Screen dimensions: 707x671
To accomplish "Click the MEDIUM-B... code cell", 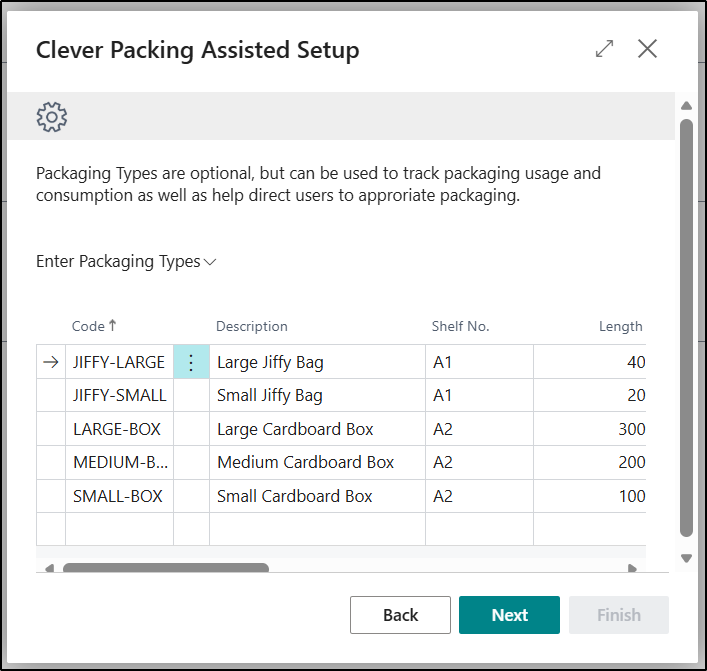I will [119, 463].
